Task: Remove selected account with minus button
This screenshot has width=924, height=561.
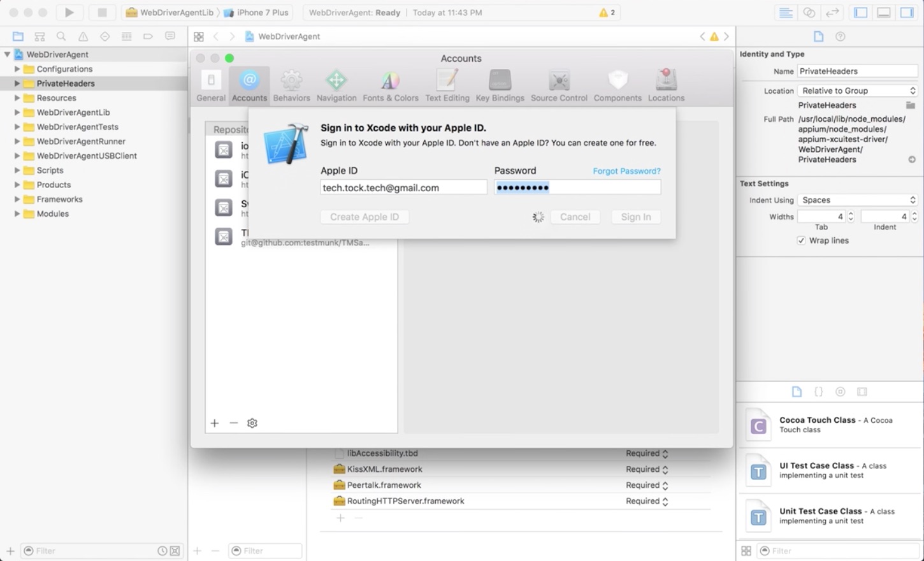Action: [x=234, y=423]
